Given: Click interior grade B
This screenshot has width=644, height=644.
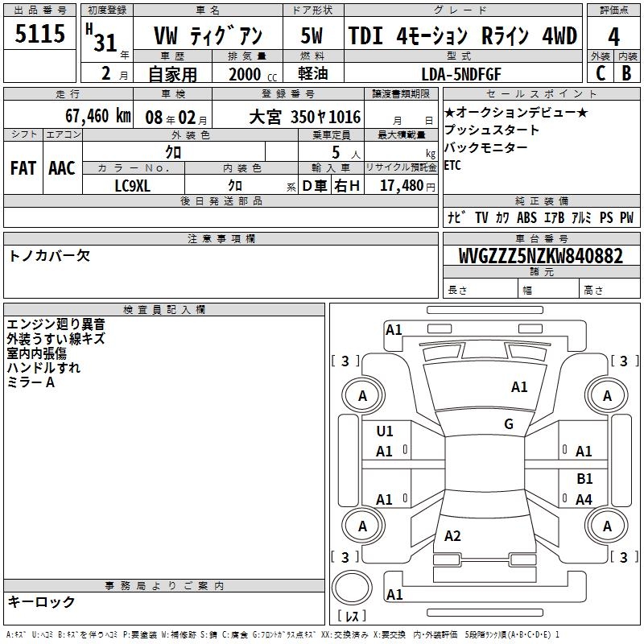Looking at the screenshot, I should pos(627,73).
